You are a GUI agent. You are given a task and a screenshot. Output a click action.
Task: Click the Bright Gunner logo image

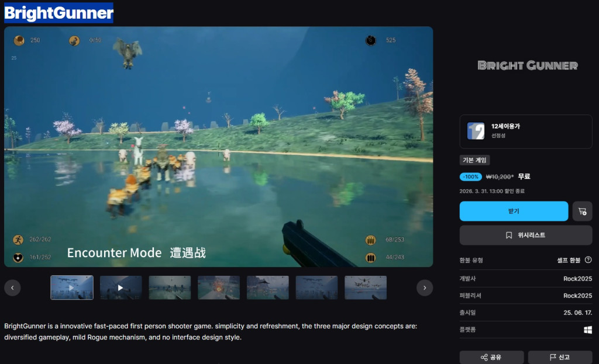[x=527, y=65]
